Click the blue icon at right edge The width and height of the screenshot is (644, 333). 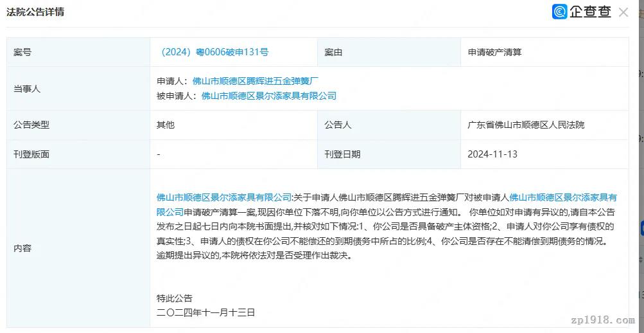tap(641, 228)
